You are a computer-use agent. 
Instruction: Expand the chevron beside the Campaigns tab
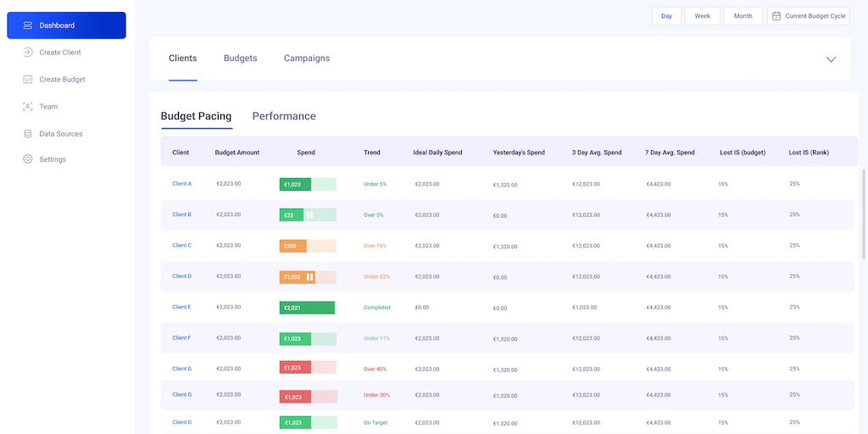[831, 59]
